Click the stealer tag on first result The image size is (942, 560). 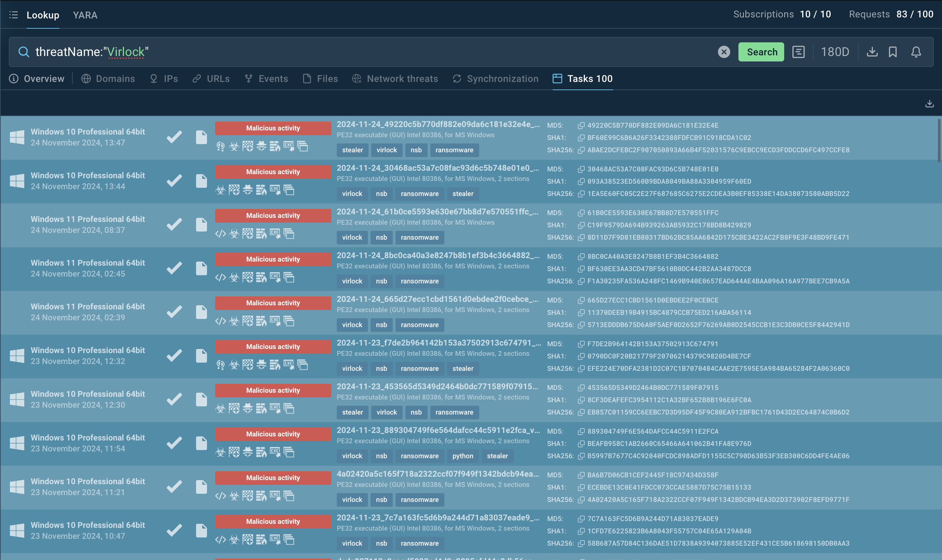coord(352,149)
